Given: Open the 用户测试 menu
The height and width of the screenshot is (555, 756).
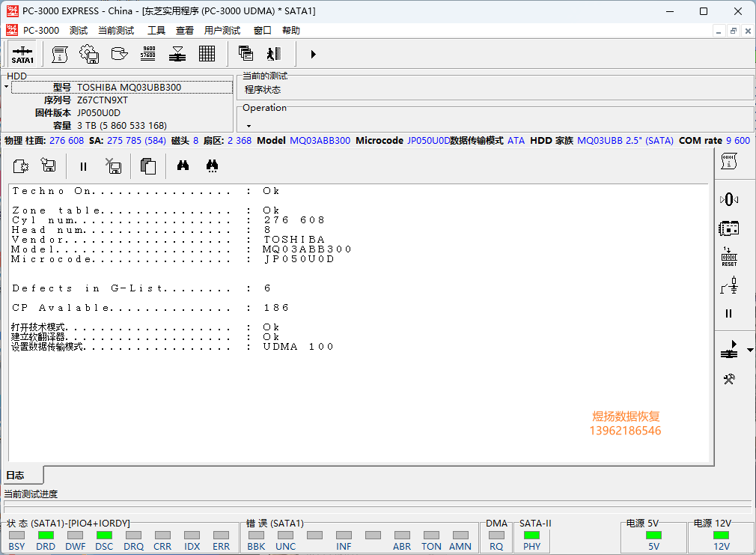Looking at the screenshot, I should 222,31.
